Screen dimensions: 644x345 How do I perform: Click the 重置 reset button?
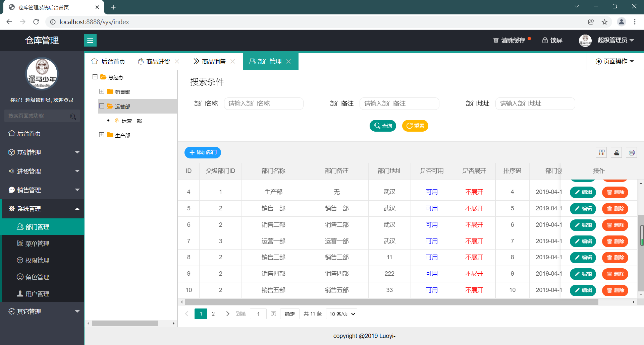pos(415,126)
